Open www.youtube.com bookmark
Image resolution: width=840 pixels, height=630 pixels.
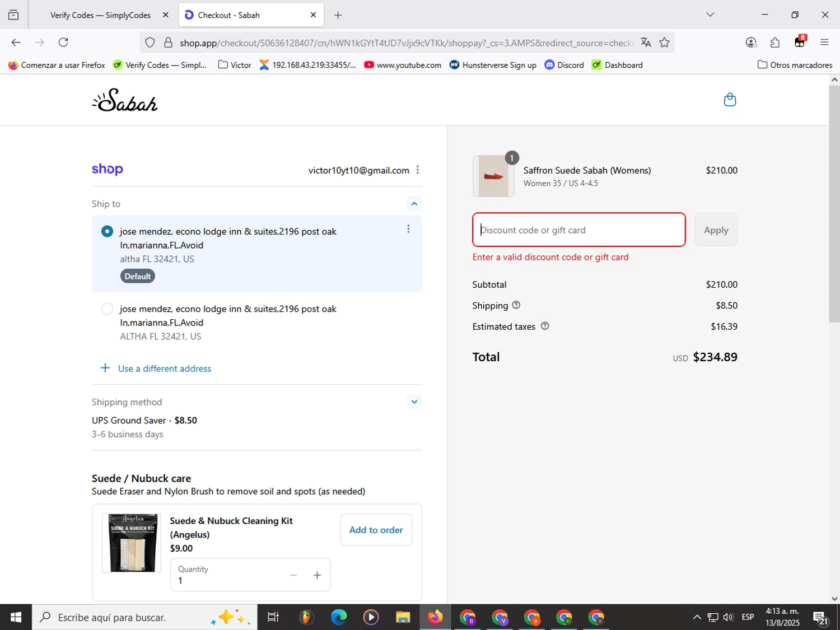[x=403, y=65]
